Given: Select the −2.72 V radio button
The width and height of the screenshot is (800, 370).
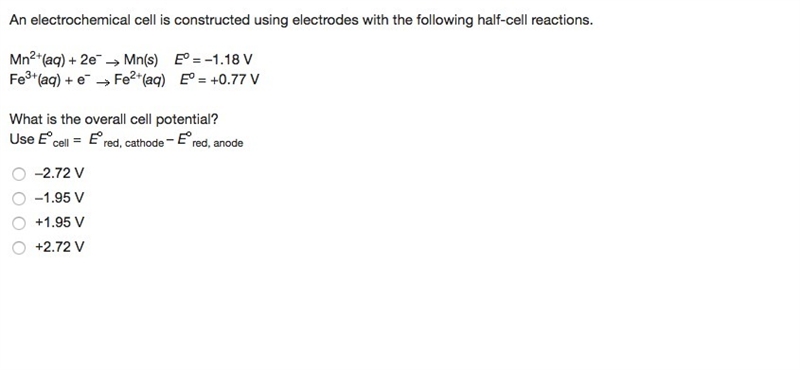Looking at the screenshot, I should click(19, 175).
